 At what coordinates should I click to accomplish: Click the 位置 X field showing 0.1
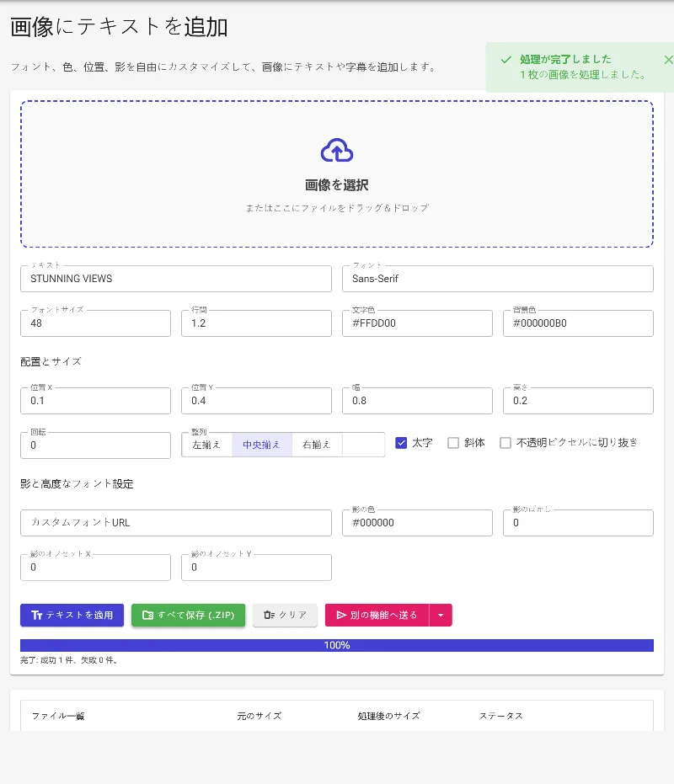click(95, 401)
